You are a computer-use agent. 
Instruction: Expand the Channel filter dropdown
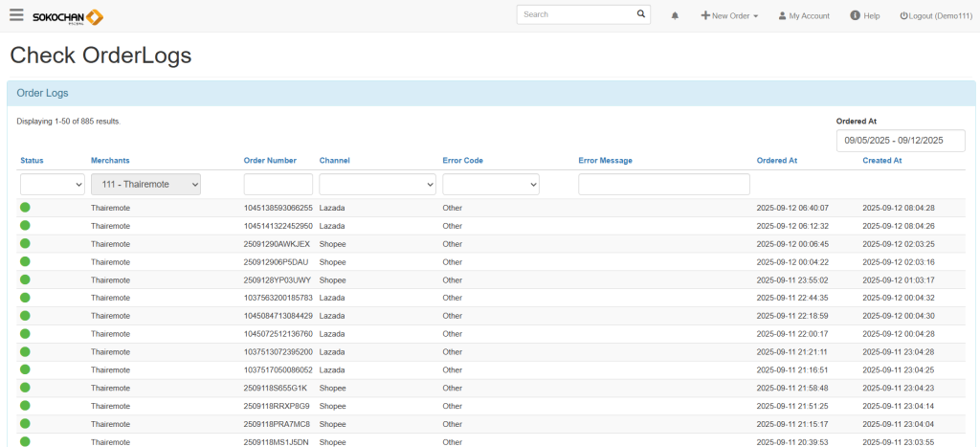(377, 184)
